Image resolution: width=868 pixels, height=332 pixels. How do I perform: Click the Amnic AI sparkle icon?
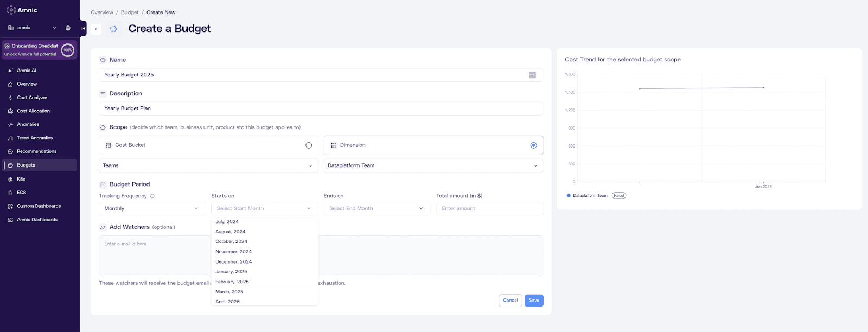pos(10,71)
